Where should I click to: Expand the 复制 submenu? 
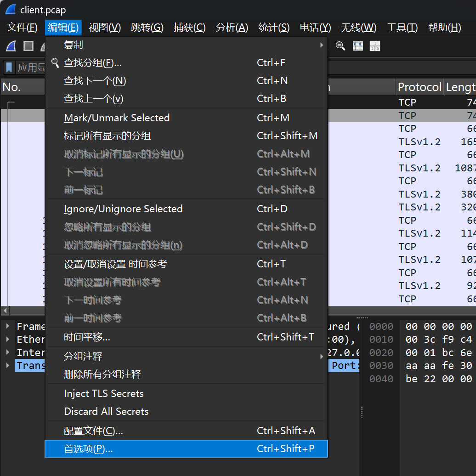pos(186,45)
